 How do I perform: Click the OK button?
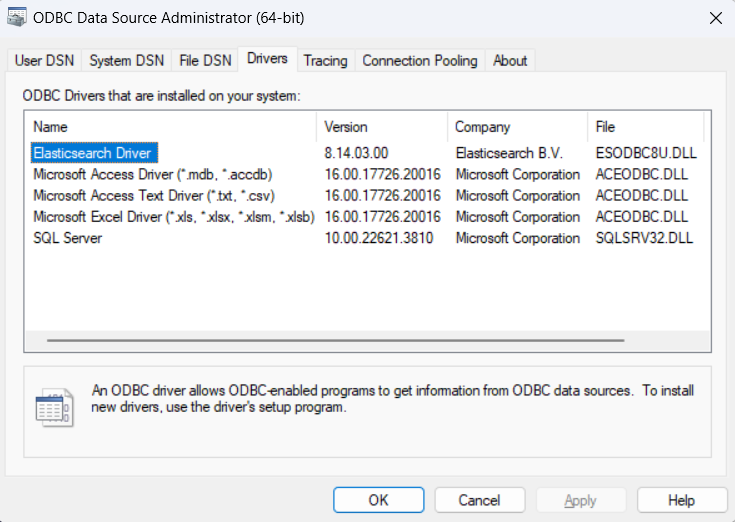(379, 500)
